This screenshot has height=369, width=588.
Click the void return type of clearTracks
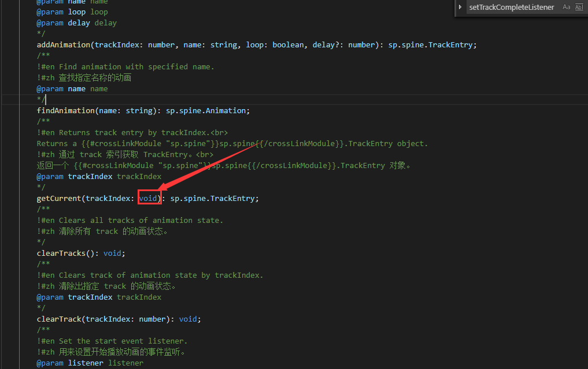pos(114,253)
